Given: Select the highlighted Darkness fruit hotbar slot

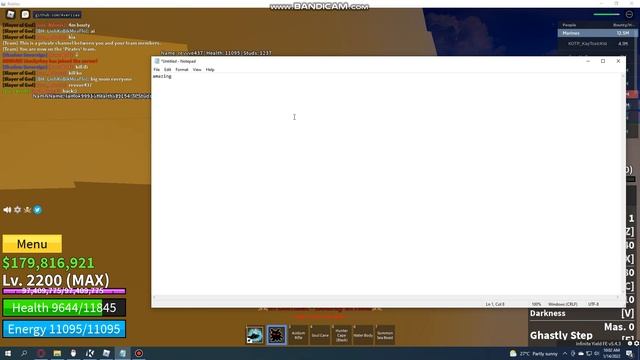Looking at the screenshot, I should [276, 335].
